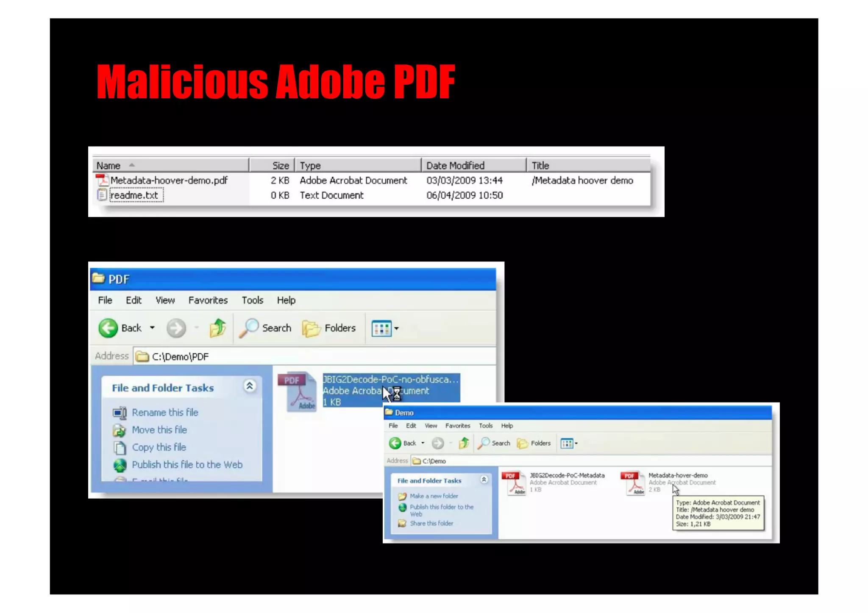Click Publish this folder to the Web
The image size is (868, 613).
point(442,510)
